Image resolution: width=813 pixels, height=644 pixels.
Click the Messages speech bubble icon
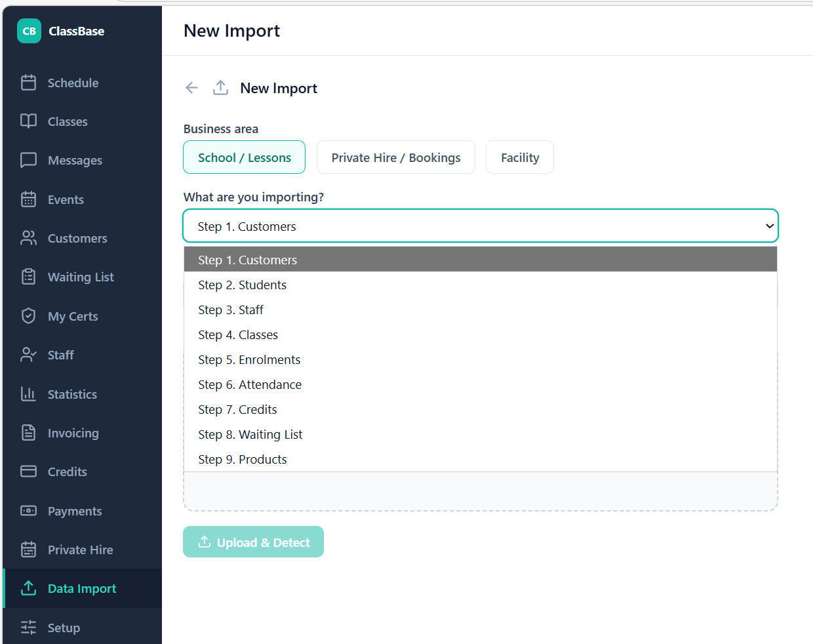click(28, 160)
